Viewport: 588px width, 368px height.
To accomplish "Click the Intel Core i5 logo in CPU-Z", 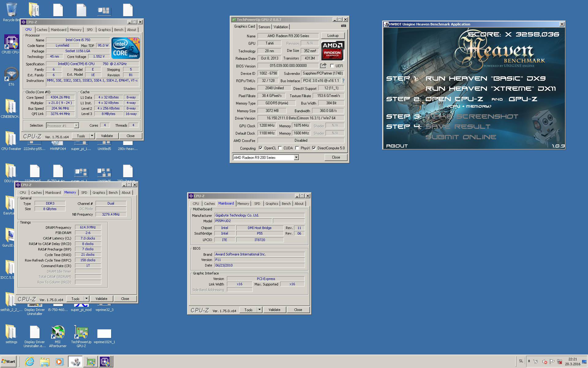I will click(126, 48).
